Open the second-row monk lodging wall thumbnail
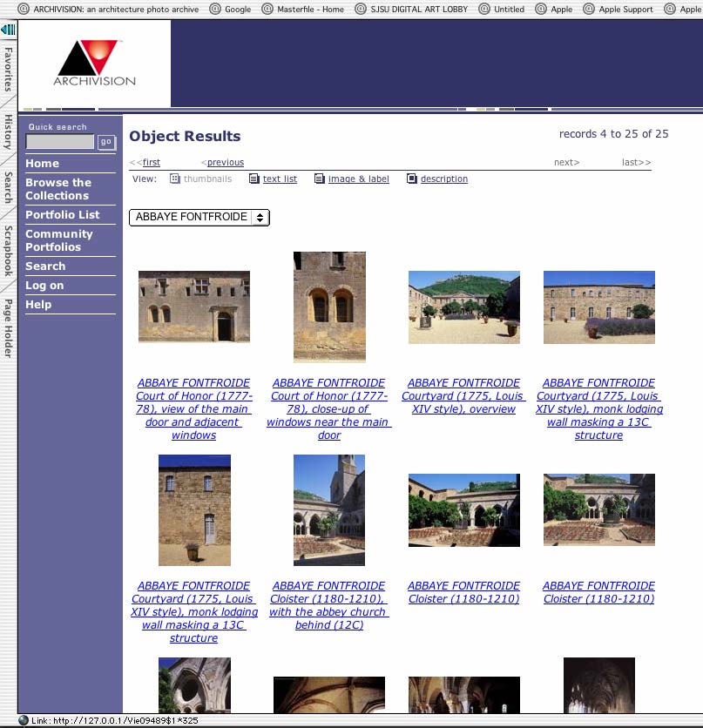The width and height of the screenshot is (703, 728). click(x=194, y=509)
